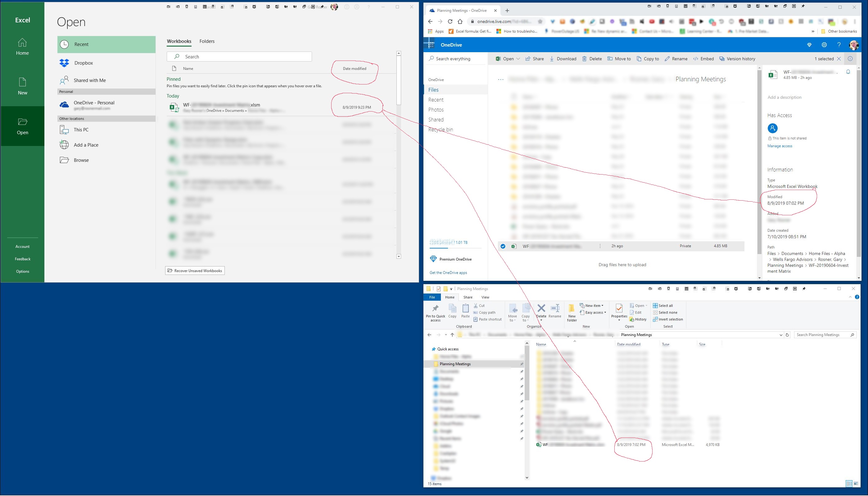Image resolution: width=868 pixels, height=496 pixels.
Task: Bookmark this page with star icon
Action: click(540, 21)
